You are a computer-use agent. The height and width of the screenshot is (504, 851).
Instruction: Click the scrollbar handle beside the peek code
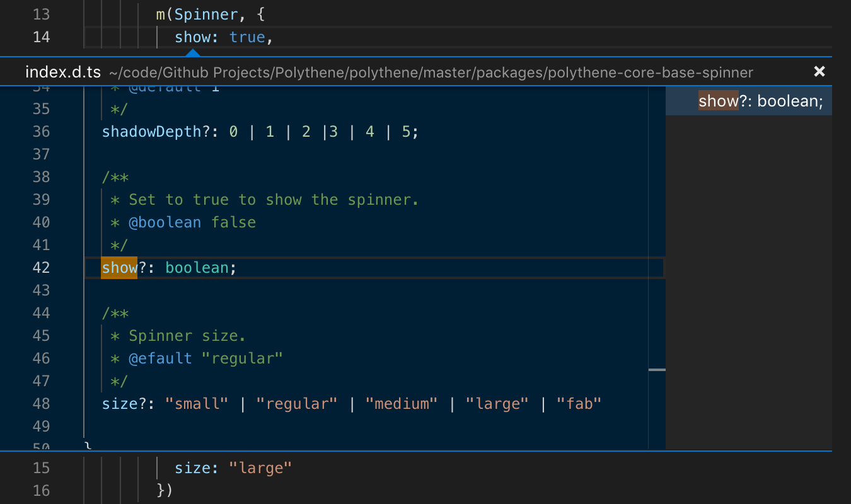point(658,369)
